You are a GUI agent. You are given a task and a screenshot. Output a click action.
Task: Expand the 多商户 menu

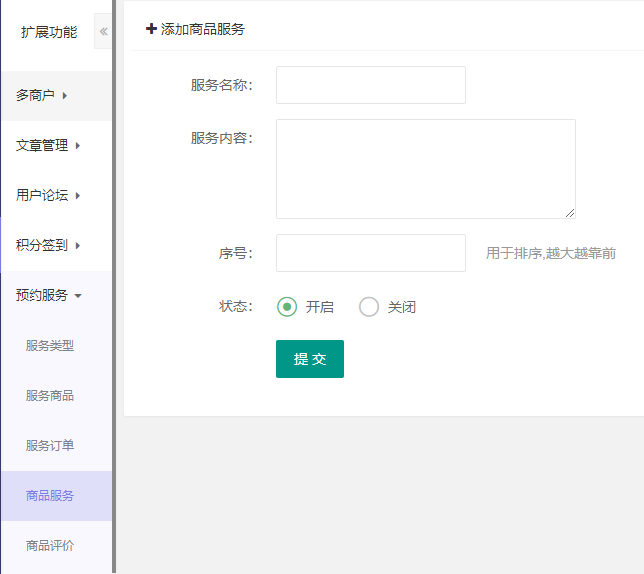coord(42,96)
